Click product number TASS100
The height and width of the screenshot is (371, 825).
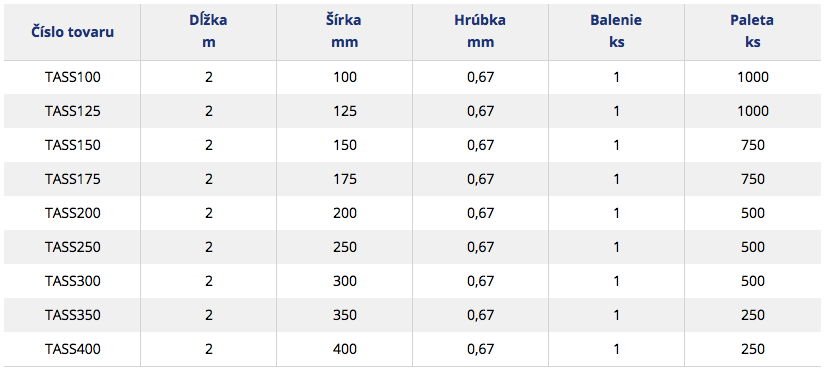click(72, 77)
